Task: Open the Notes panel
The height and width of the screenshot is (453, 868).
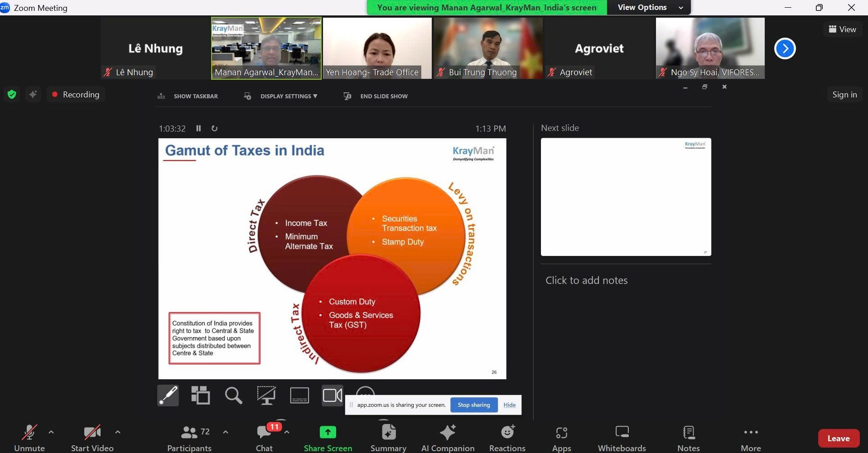Action: click(688, 438)
